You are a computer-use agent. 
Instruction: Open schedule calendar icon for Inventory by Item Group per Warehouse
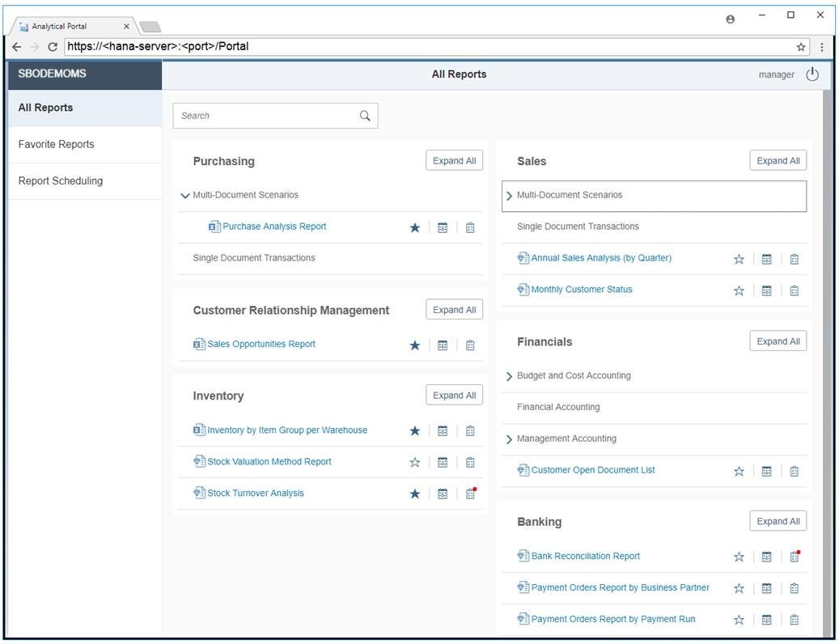pos(443,431)
